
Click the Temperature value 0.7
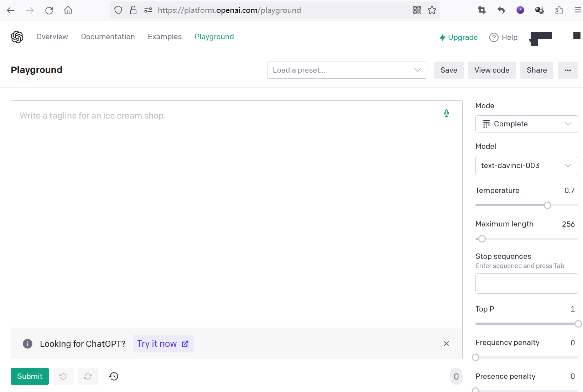569,190
